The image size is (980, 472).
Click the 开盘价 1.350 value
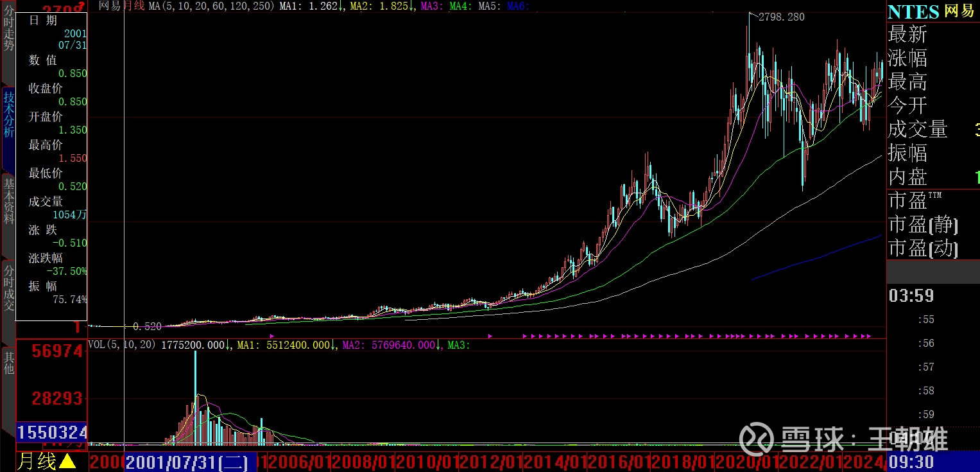(73, 130)
